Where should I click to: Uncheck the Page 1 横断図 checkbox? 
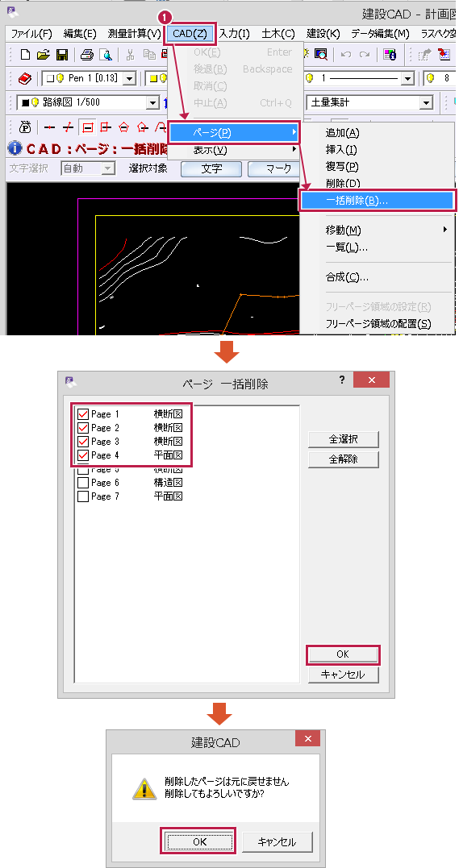point(83,414)
